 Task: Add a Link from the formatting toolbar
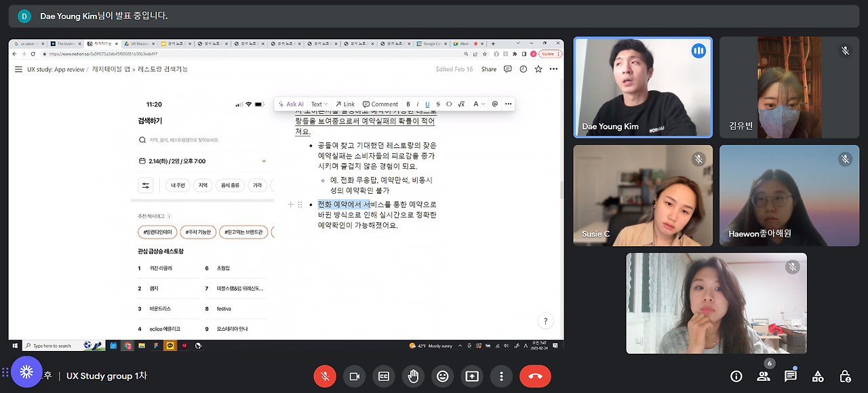coord(345,104)
